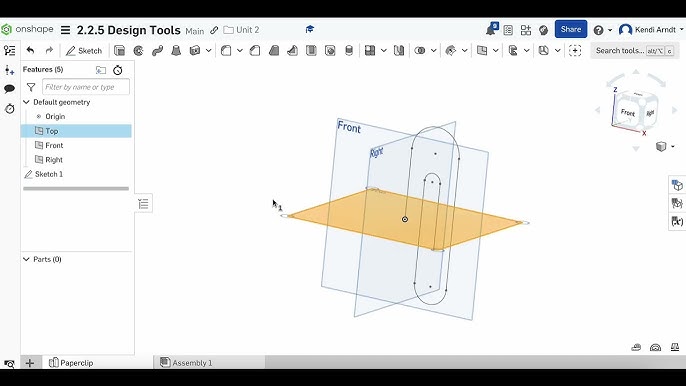Select the Thicken tool
Screen dimensions: 686x386
point(195,51)
